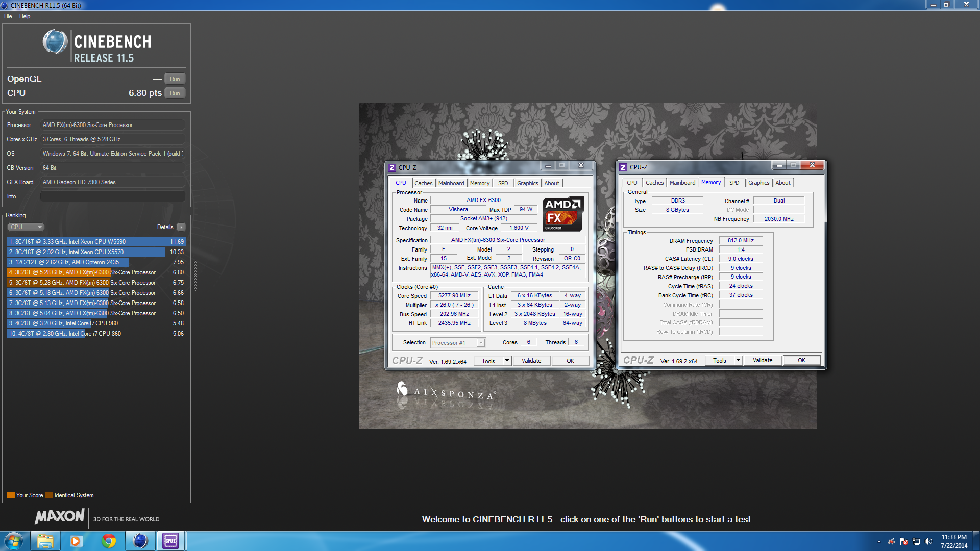
Task: Open Processor #1 selection dropdown in CPU-Z
Action: tap(457, 343)
